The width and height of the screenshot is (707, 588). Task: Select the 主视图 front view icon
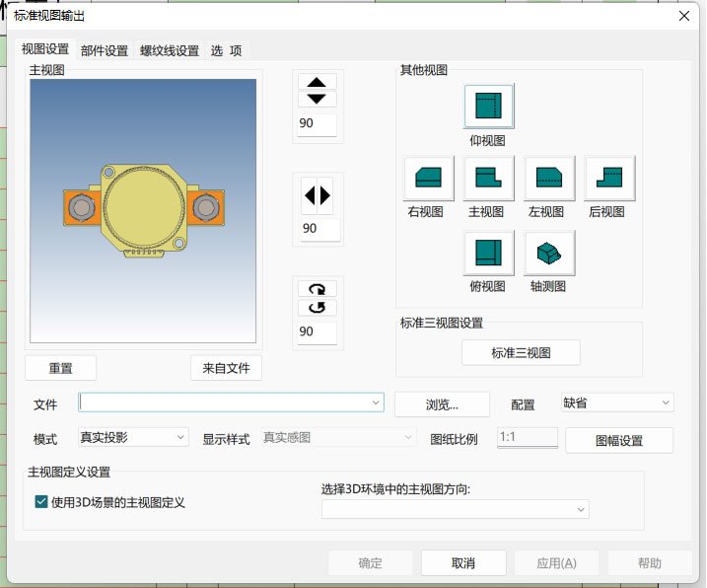coord(488,178)
